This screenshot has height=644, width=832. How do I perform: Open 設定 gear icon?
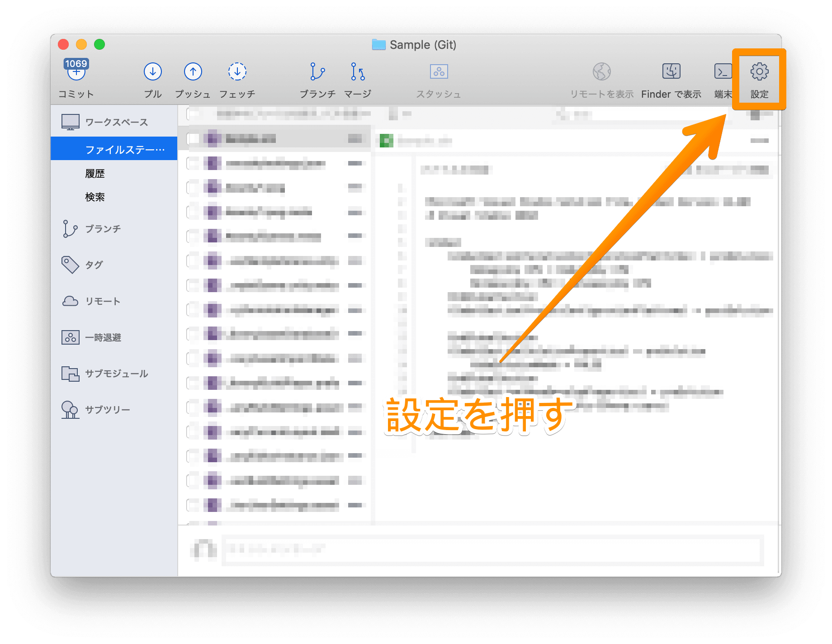(x=760, y=71)
